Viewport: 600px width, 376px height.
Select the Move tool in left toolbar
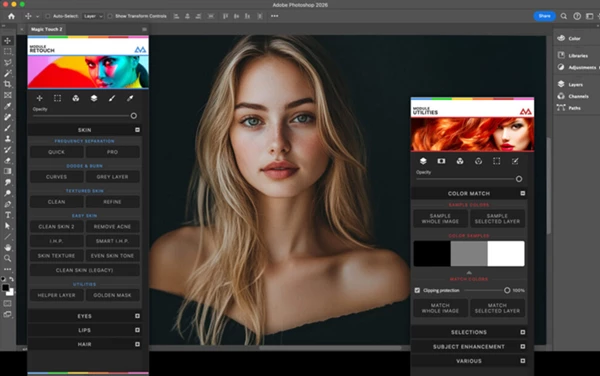7,41
